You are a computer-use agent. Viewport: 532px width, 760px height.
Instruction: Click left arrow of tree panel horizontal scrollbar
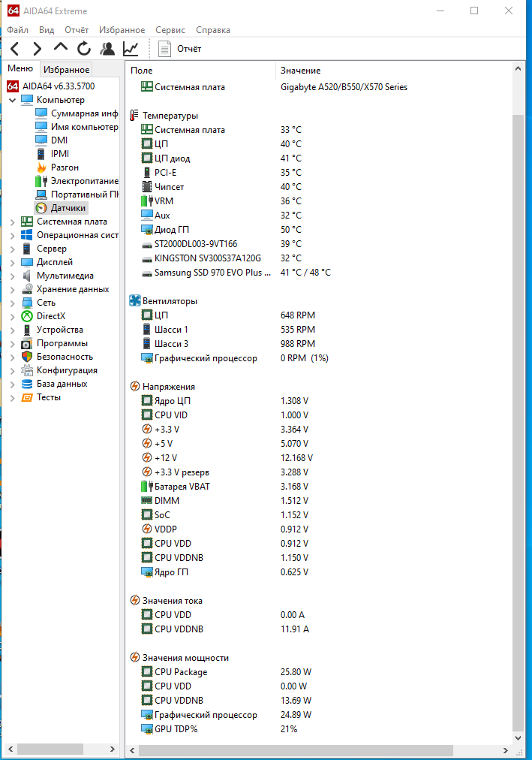11,749
